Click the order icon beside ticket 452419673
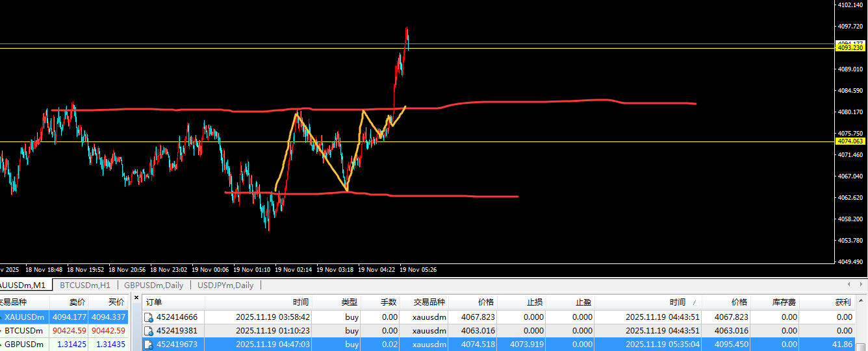868x351 pixels. click(149, 345)
